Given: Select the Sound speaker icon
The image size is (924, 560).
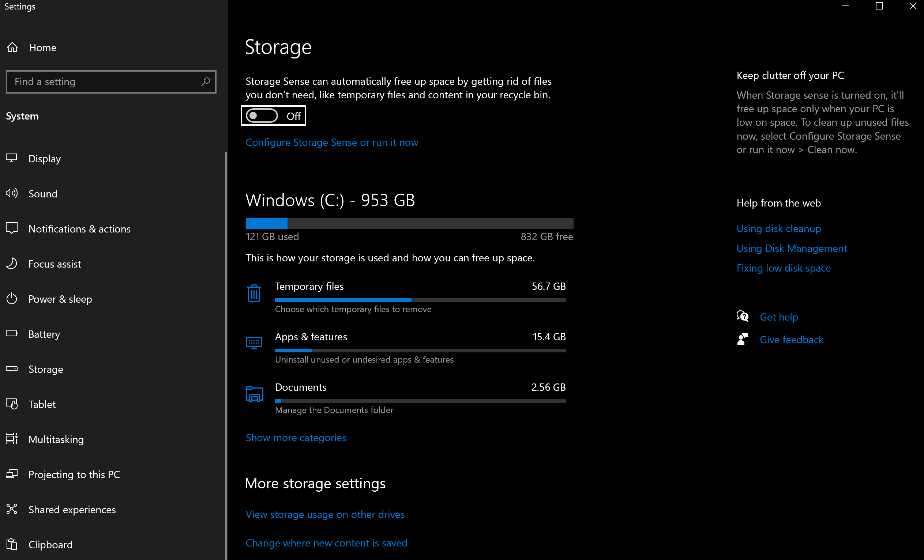Looking at the screenshot, I should coord(12,193).
